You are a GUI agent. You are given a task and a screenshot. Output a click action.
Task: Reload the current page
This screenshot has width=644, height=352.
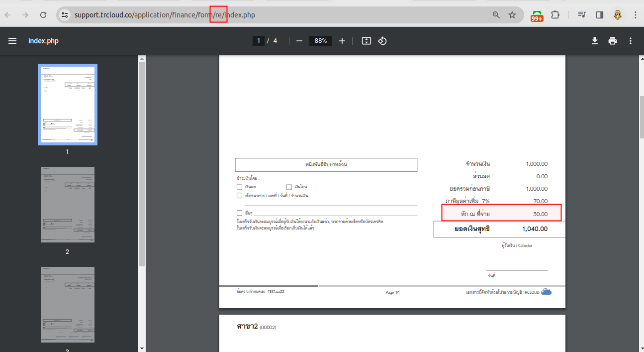click(x=43, y=15)
